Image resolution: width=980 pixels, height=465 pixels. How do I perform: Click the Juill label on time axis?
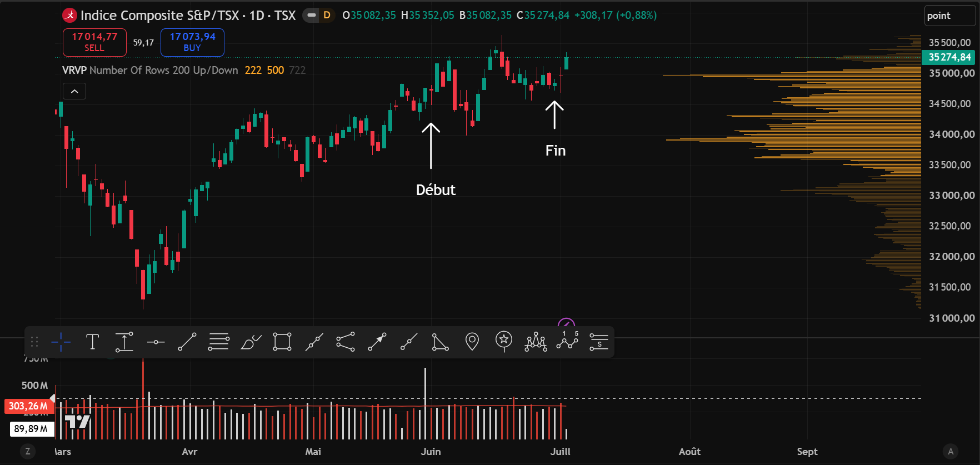click(561, 452)
